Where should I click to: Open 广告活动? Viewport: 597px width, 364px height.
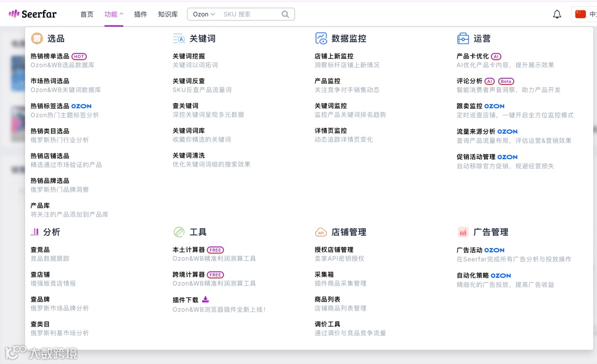pyautogui.click(x=469, y=250)
